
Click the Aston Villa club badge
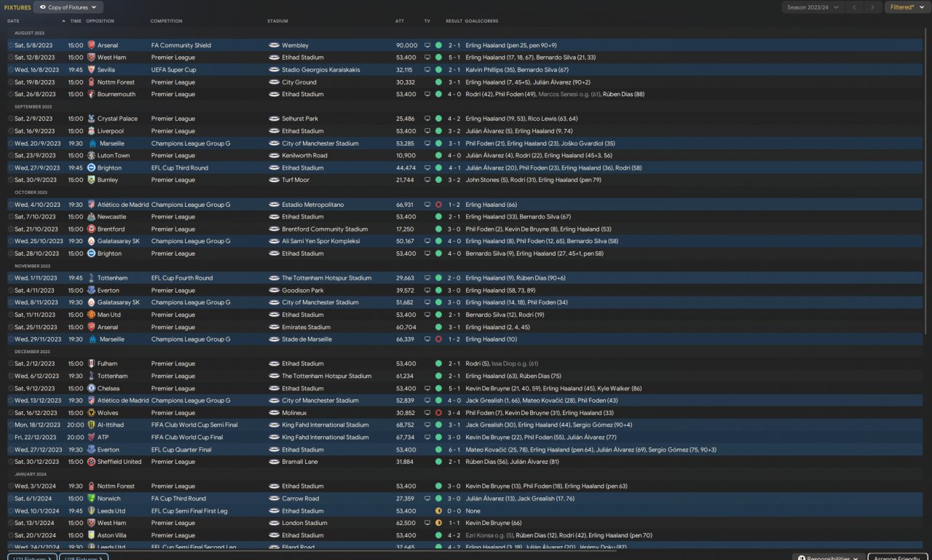tap(91, 535)
